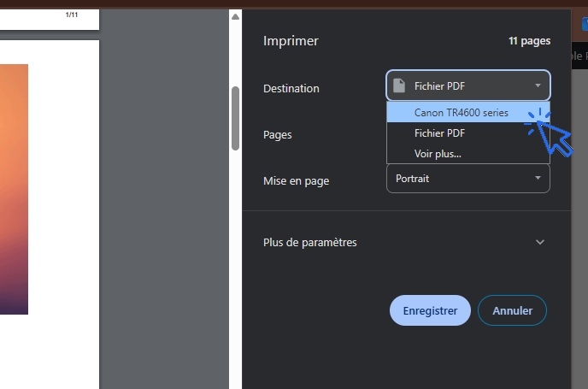Click the Destination dropdown arrow
This screenshot has width=588, height=389.
click(x=538, y=85)
